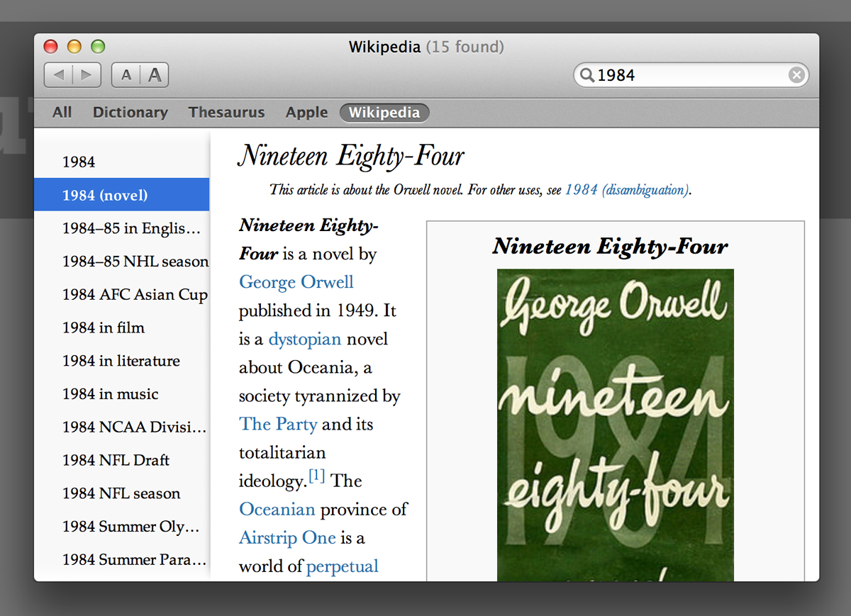Select the 1984 (novel) result
This screenshot has height=616, width=851.
(x=122, y=195)
